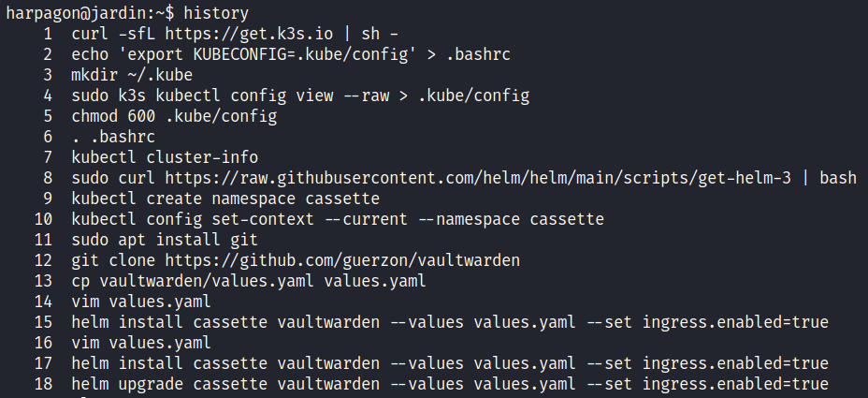The image size is (868, 398).
Task: Click the 'helm upgrade cassette vaultwarden' command
Action: coord(449,384)
